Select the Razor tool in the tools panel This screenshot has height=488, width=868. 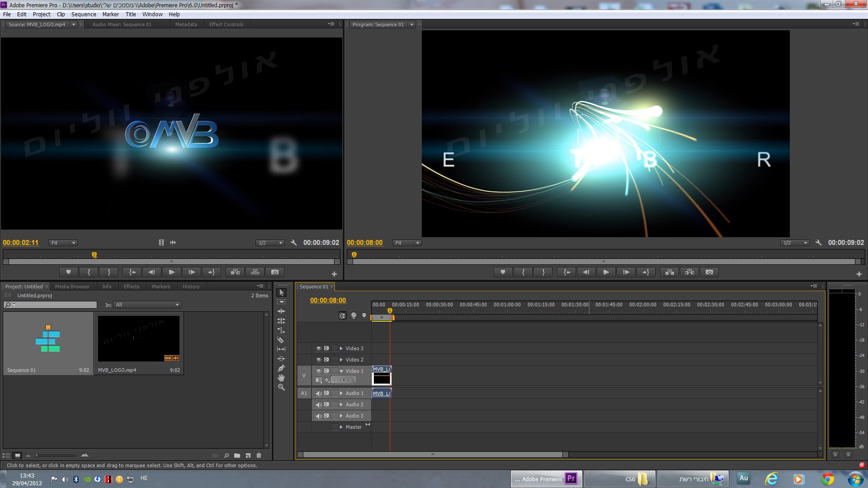coord(281,340)
